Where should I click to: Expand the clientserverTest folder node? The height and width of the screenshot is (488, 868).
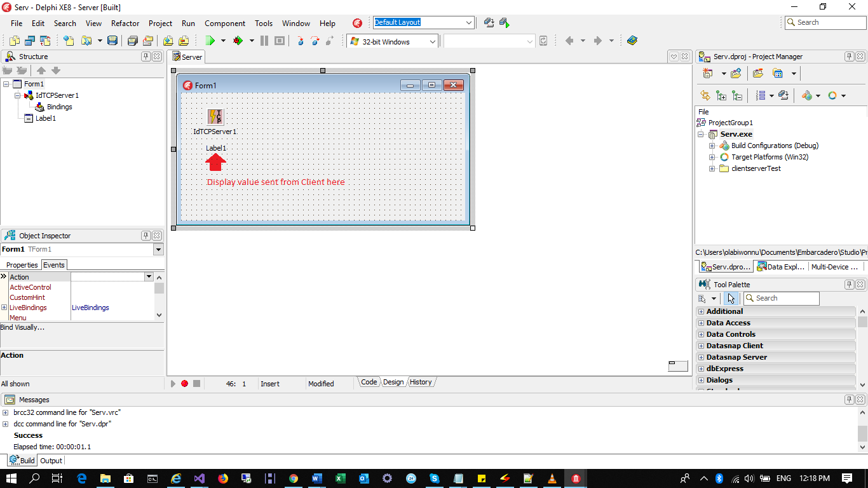[x=712, y=168]
